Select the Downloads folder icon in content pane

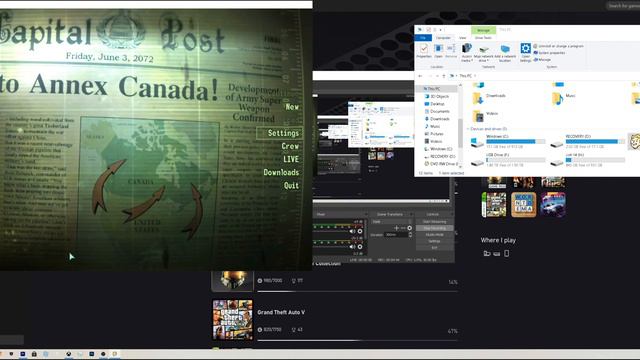(x=478, y=98)
